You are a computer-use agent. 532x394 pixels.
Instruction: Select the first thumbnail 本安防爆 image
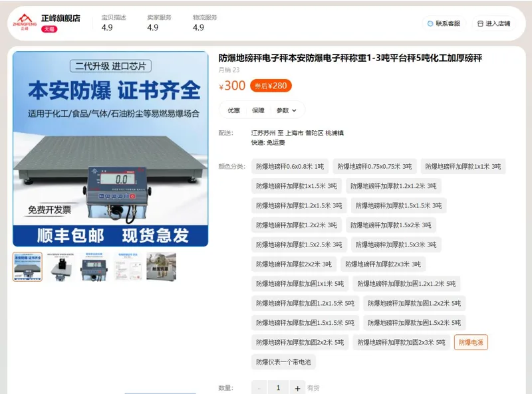tap(27, 266)
